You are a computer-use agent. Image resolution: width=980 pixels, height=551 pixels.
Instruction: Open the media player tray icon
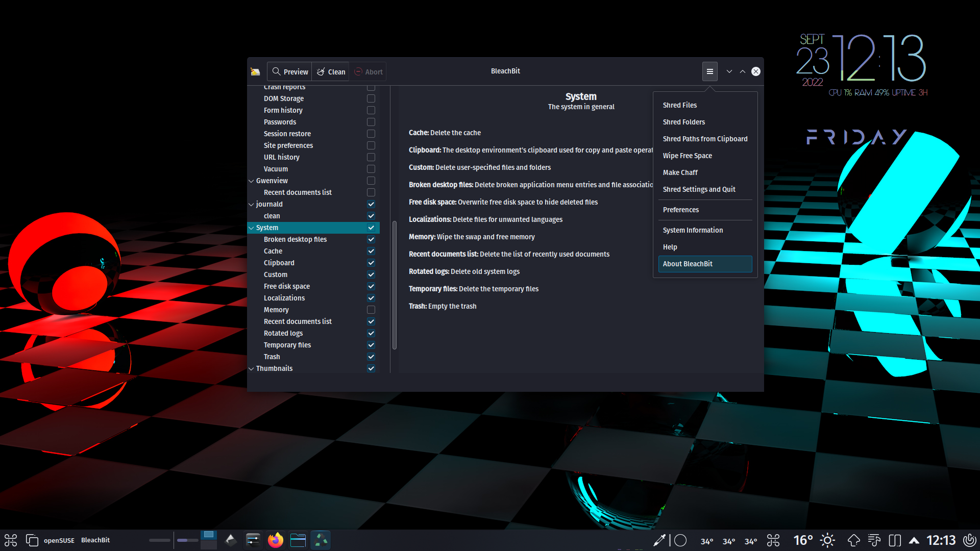874,540
